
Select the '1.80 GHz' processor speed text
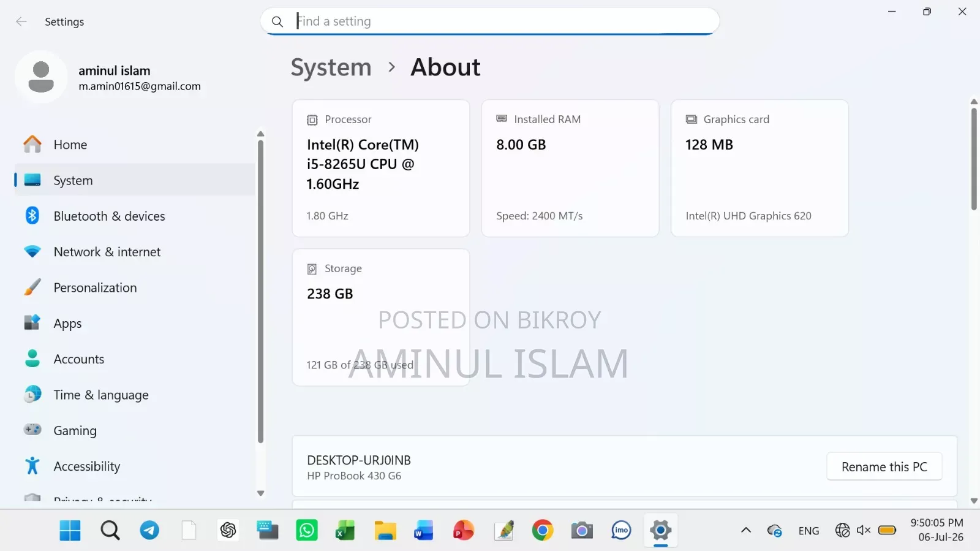(x=328, y=216)
